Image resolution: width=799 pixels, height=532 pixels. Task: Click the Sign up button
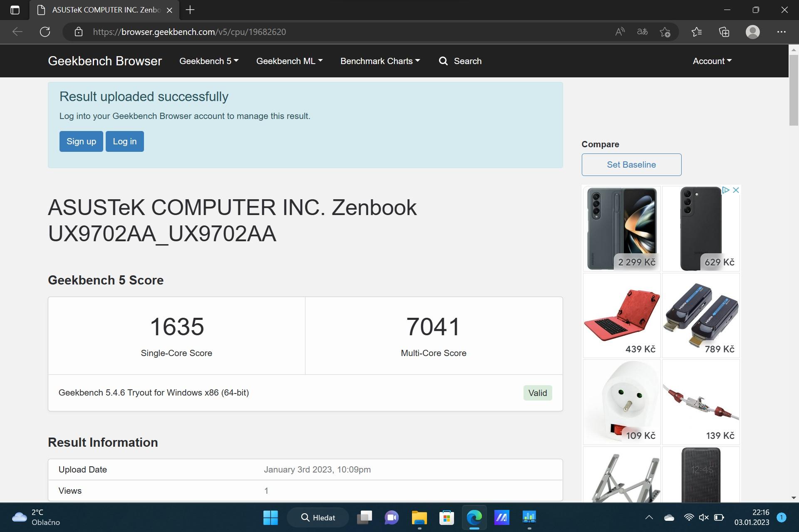tap(81, 141)
